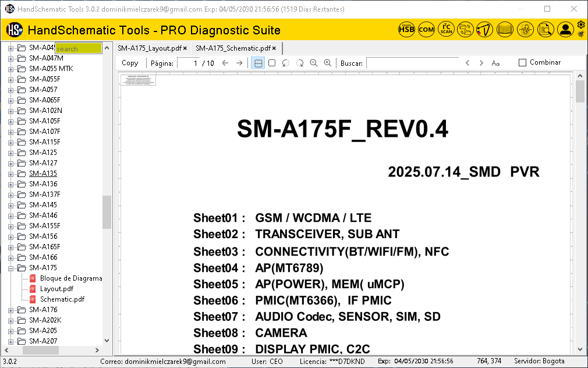This screenshot has width=588, height=368.
Task: Click the tree search field
Action: pyautogui.click(x=79, y=48)
